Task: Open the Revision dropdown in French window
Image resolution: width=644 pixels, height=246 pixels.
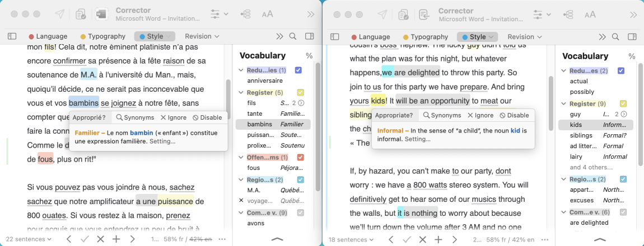Action: tap(202, 36)
